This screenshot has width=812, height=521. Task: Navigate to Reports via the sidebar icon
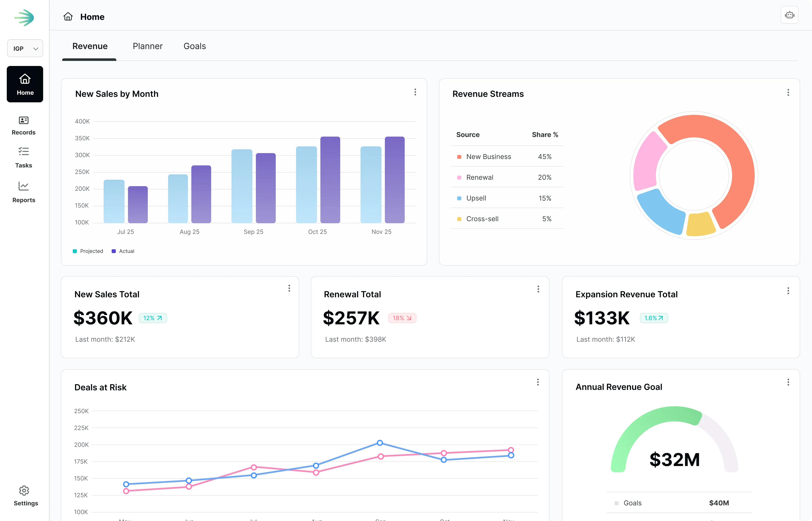click(x=23, y=192)
